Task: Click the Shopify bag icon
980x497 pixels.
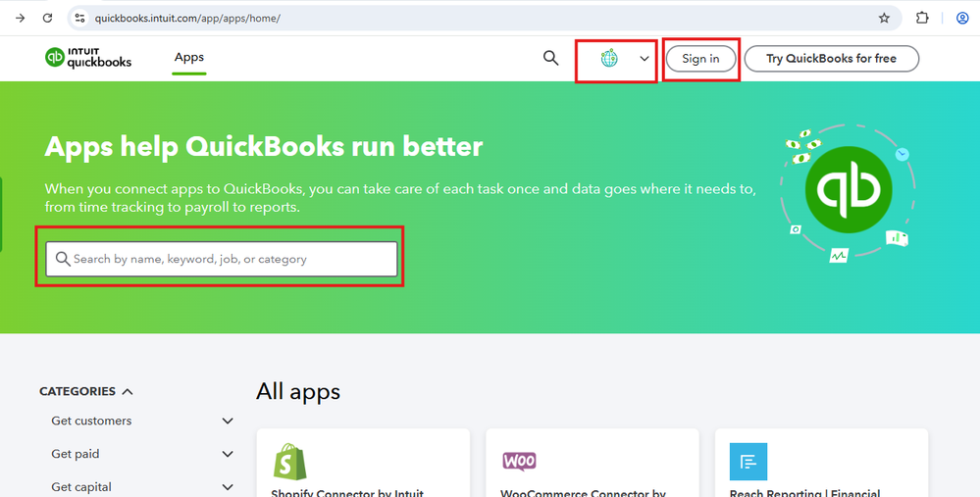Action: pos(290,462)
